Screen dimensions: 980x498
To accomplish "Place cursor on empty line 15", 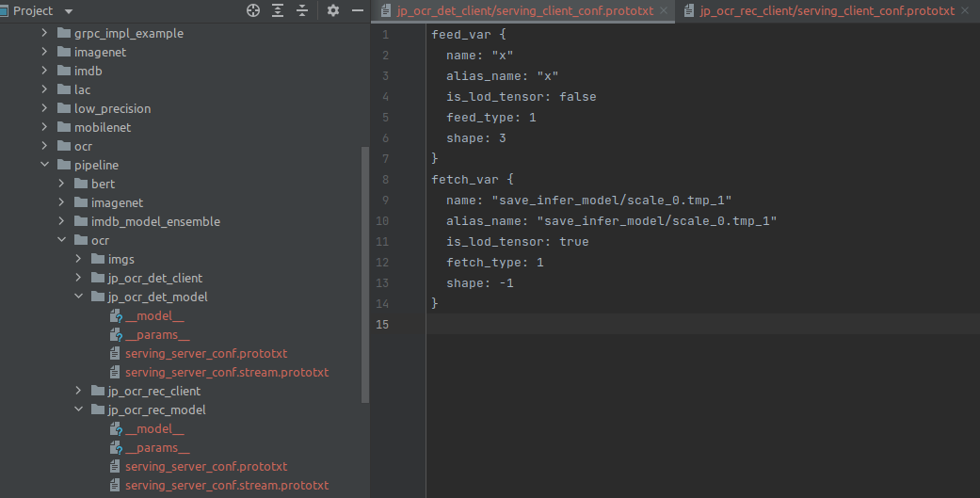I will click(702, 324).
